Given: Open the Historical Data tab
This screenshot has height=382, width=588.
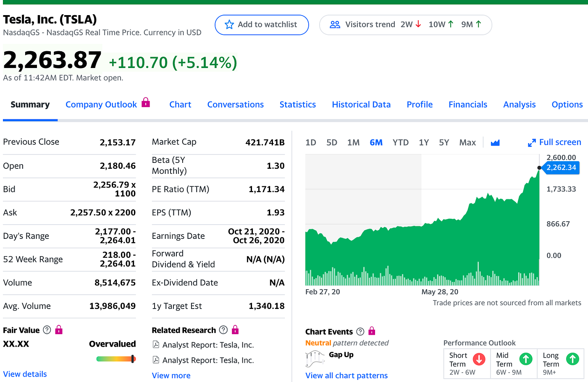Looking at the screenshot, I should pyautogui.click(x=361, y=105).
